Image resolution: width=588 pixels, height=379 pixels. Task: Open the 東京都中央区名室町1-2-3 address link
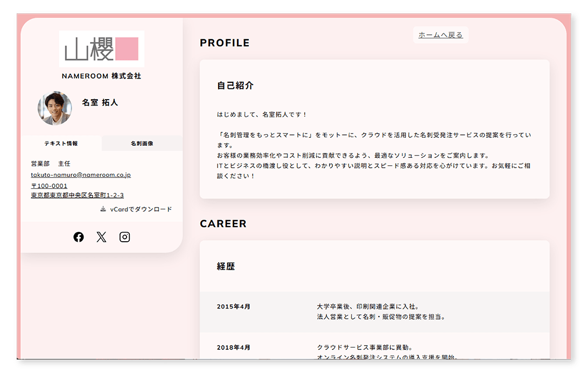click(x=78, y=195)
